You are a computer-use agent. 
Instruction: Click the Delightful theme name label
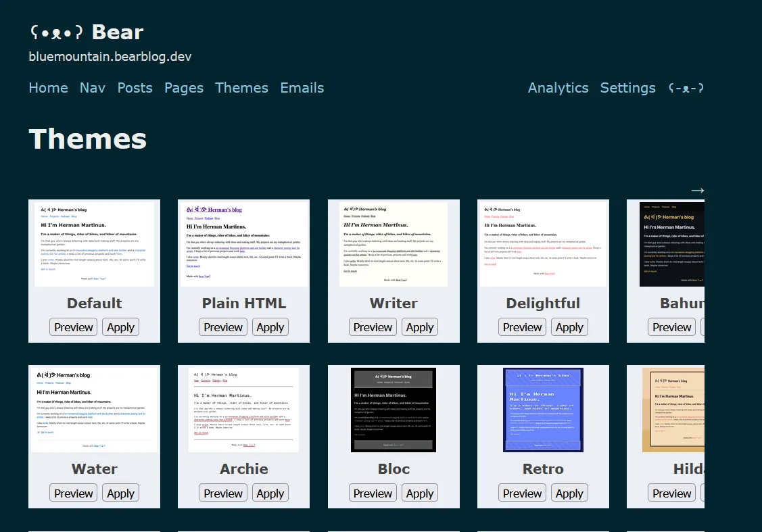tap(544, 303)
